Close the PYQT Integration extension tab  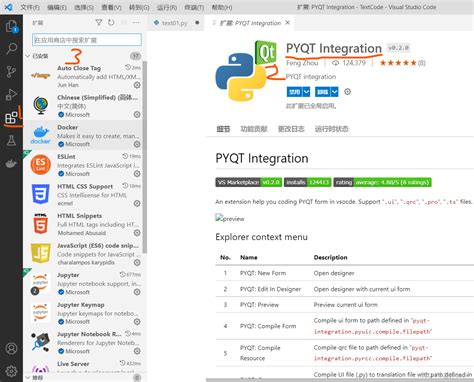click(288, 23)
